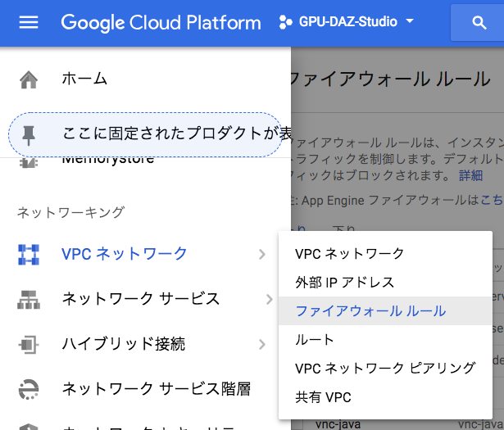Image resolution: width=504 pixels, height=430 pixels.
Task: Click the Network Services icon
Action: tap(29, 300)
